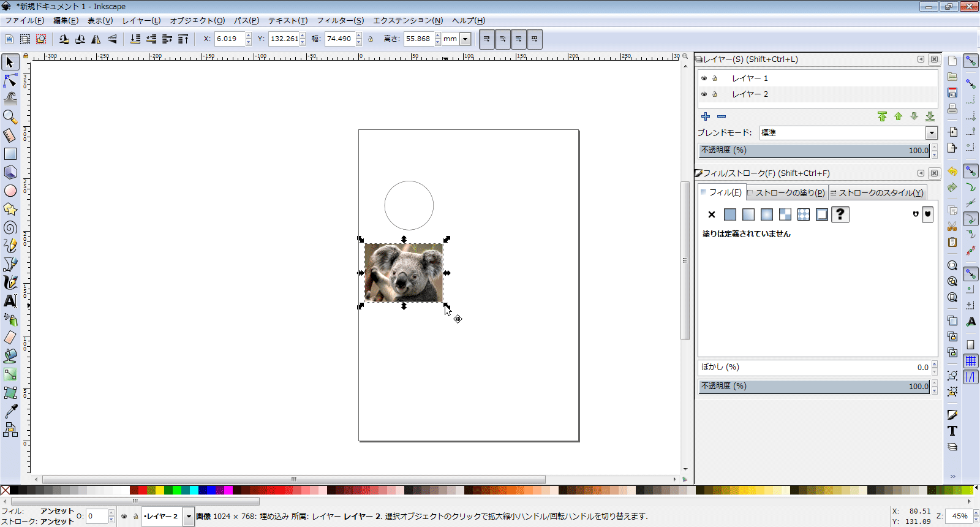Screen dimensions: 980x527
Task: Open the ブレンドモード dropdown
Action: click(x=931, y=133)
